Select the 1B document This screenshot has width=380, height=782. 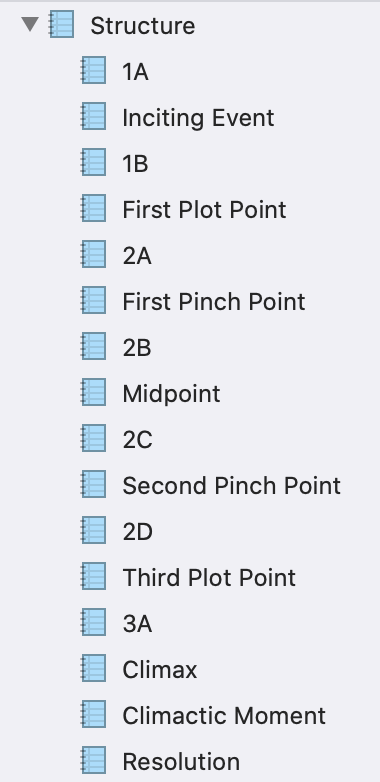(x=135, y=164)
